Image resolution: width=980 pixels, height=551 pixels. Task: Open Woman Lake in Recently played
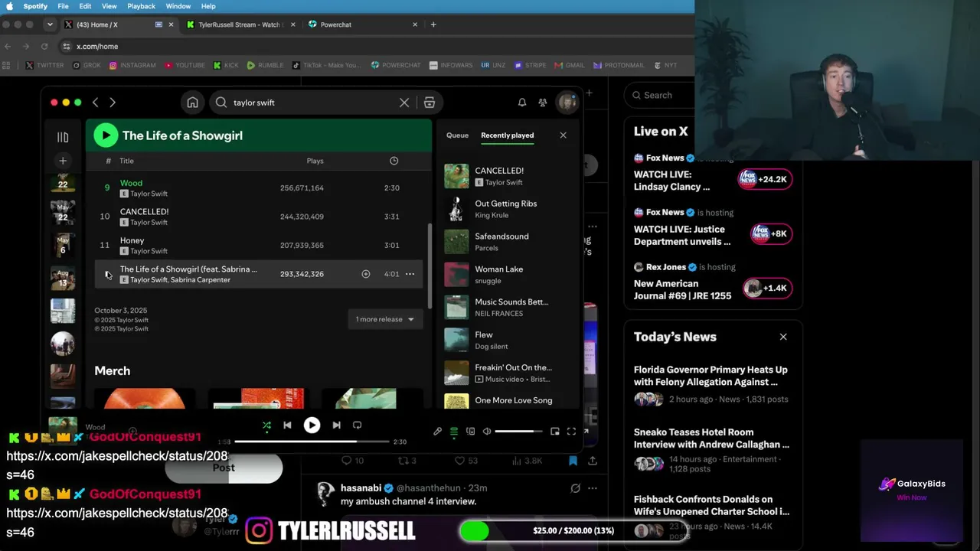click(505, 275)
